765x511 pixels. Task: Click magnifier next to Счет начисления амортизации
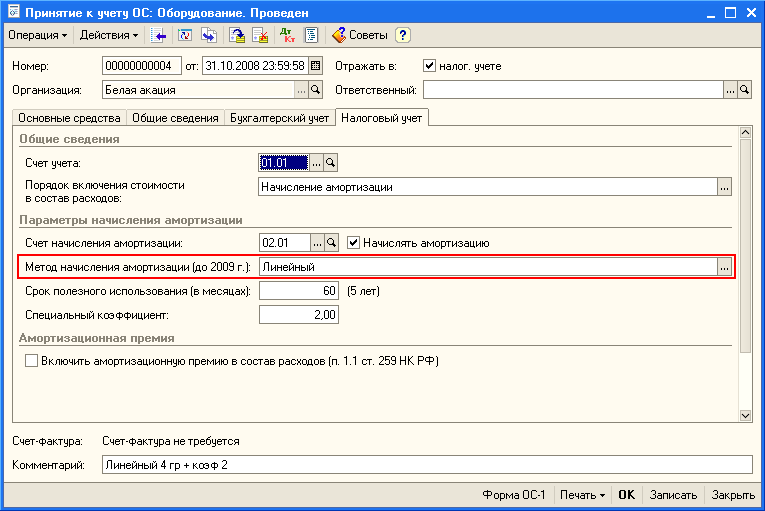[x=331, y=243]
